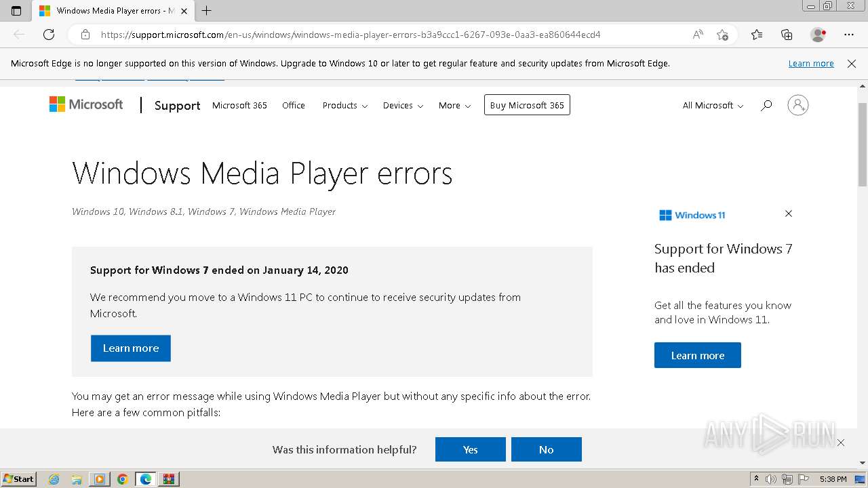Open the tab actions menu icon

(x=16, y=11)
